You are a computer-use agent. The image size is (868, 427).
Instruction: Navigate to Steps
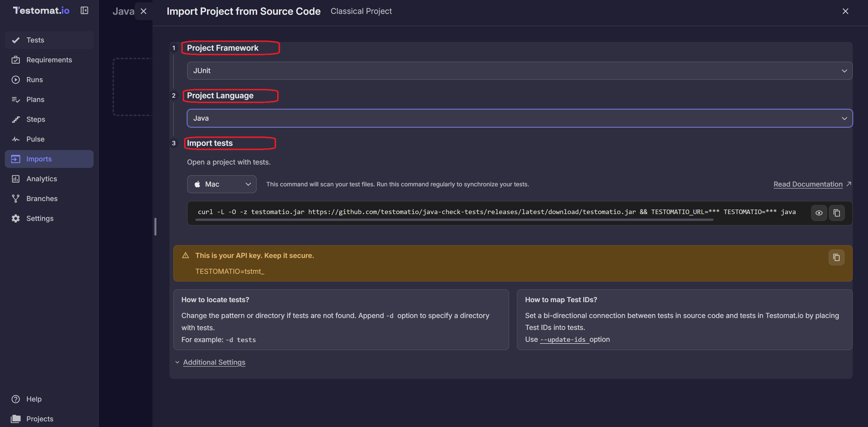tap(49, 119)
